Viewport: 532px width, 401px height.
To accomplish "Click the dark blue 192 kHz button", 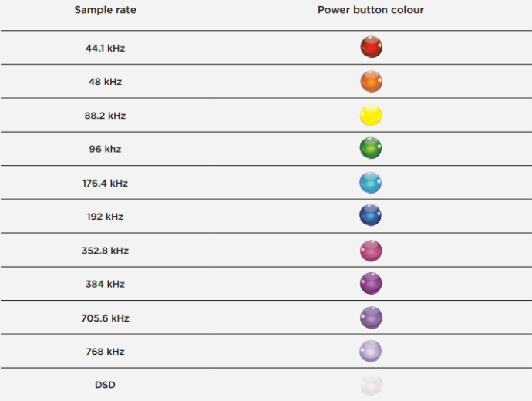I will pyautogui.click(x=371, y=216).
